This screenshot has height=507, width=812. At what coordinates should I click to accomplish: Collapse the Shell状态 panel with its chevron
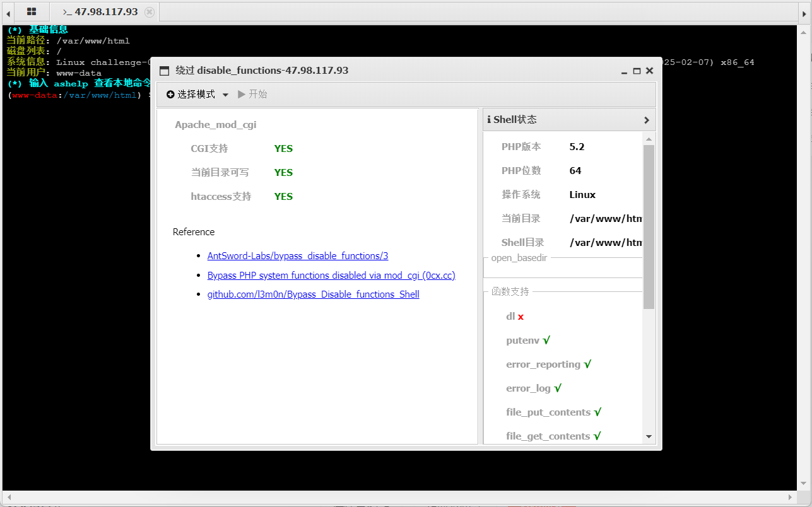(x=646, y=120)
